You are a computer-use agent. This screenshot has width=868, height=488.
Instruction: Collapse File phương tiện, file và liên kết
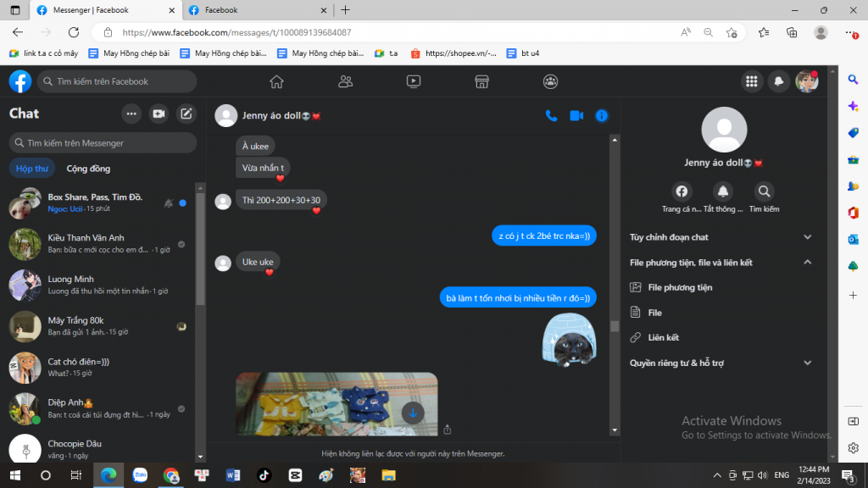tap(807, 263)
